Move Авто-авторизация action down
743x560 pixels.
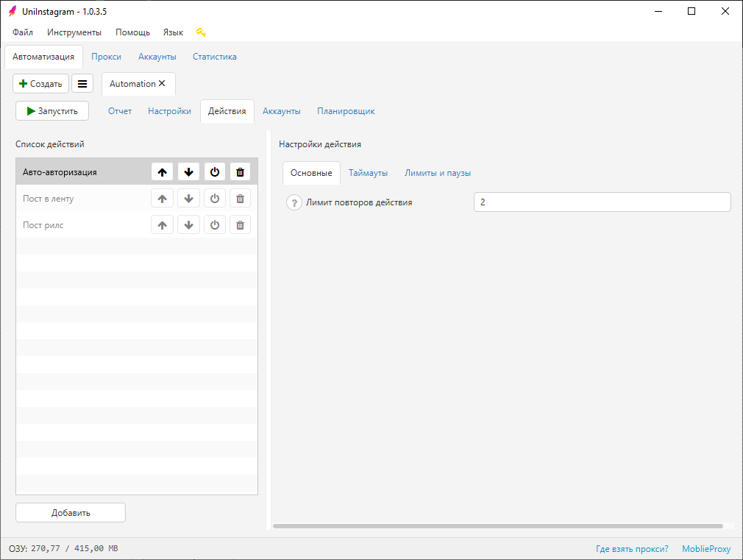click(x=188, y=172)
